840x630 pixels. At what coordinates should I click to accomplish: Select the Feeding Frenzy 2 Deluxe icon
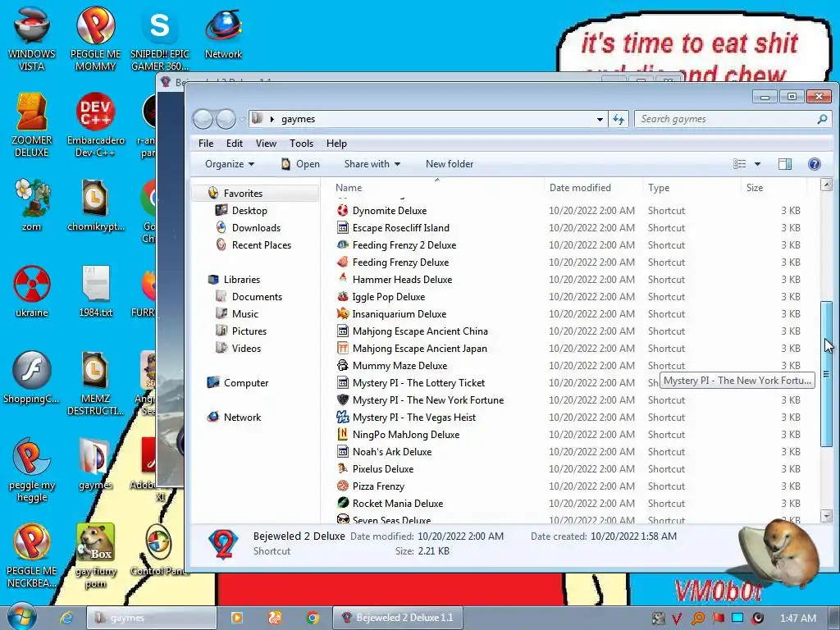coord(343,244)
